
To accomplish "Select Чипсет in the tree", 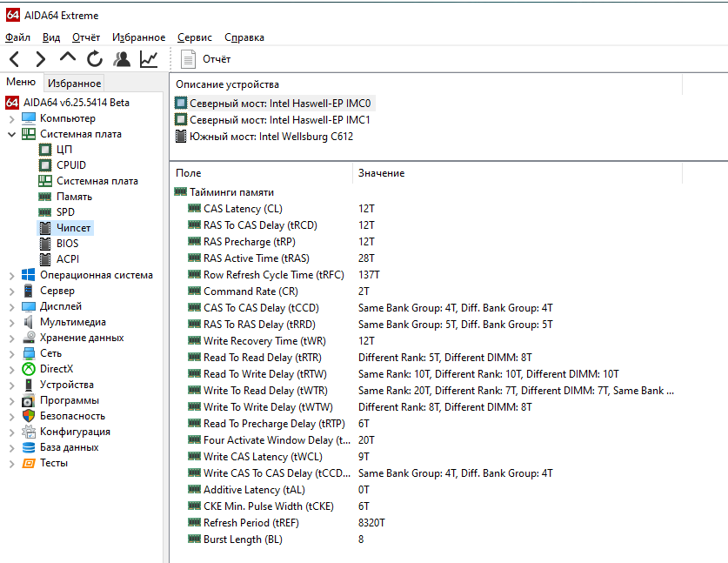I will click(73, 228).
